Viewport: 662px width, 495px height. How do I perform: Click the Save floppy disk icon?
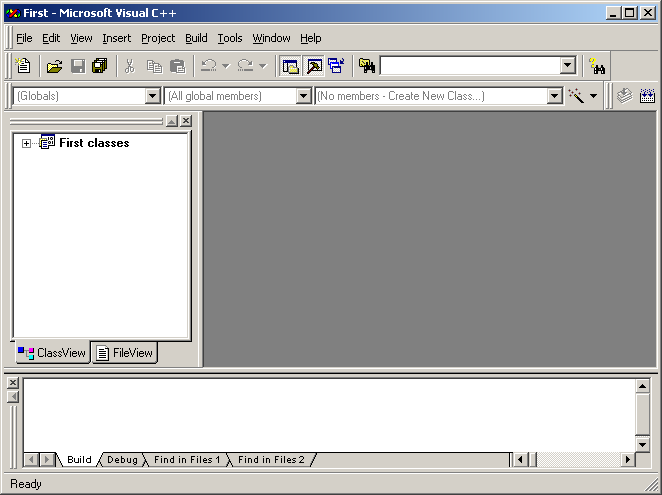(x=78, y=66)
